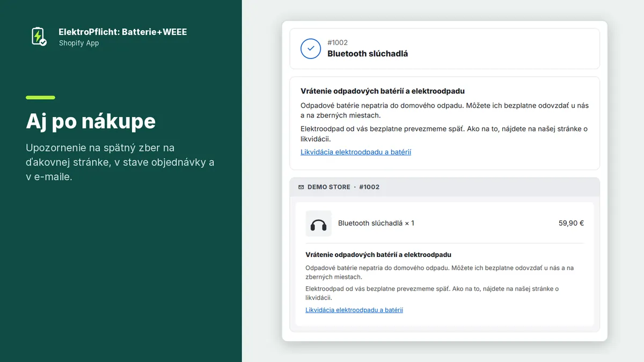Screen dimensions: 644x362
Task: Click the price '59,90 €'
Action: [x=571, y=223]
